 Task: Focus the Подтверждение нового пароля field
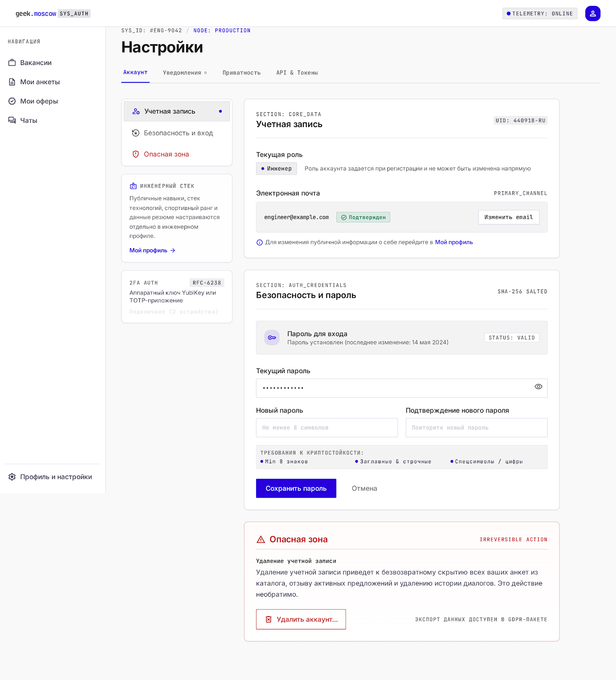[476, 428]
